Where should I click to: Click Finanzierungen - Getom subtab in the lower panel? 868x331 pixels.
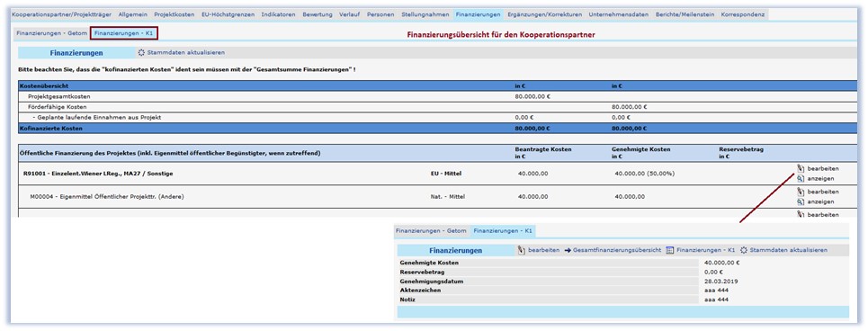point(431,230)
